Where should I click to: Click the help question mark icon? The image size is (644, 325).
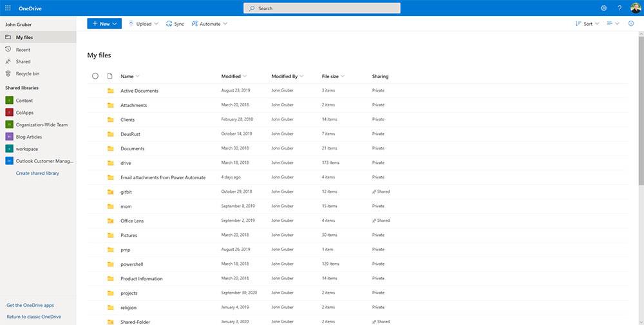[x=620, y=8]
